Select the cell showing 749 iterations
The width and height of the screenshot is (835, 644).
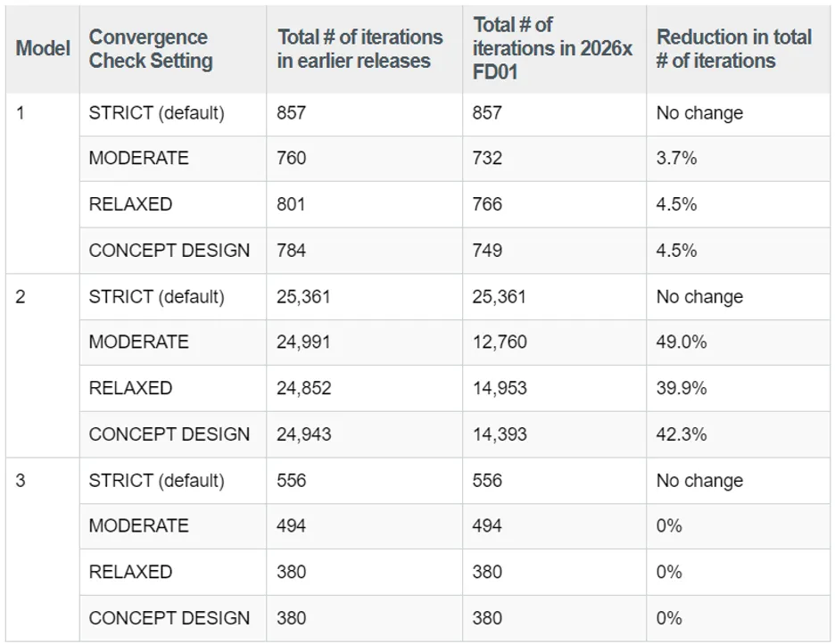click(488, 251)
